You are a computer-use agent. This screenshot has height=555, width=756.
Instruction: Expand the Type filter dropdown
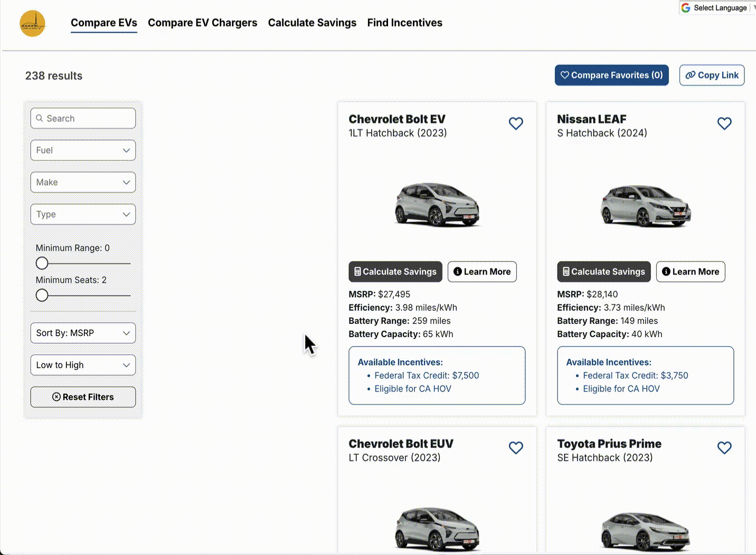(83, 214)
